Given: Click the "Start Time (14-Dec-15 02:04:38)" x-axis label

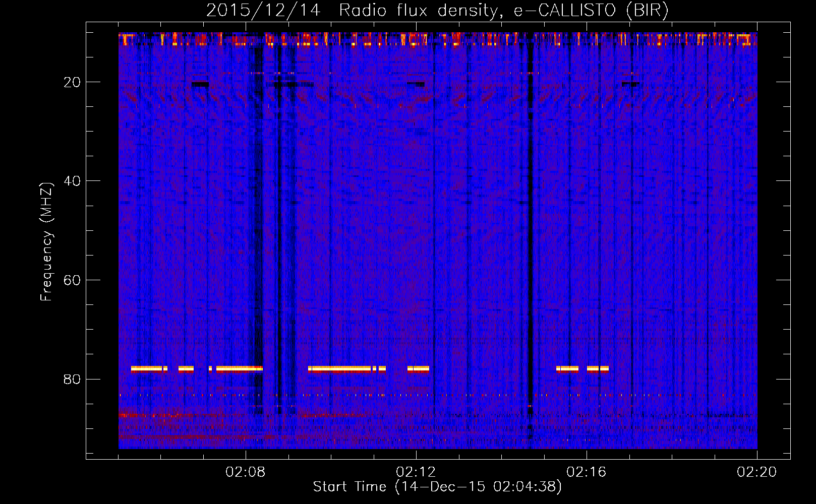Looking at the screenshot, I should 437,487.
